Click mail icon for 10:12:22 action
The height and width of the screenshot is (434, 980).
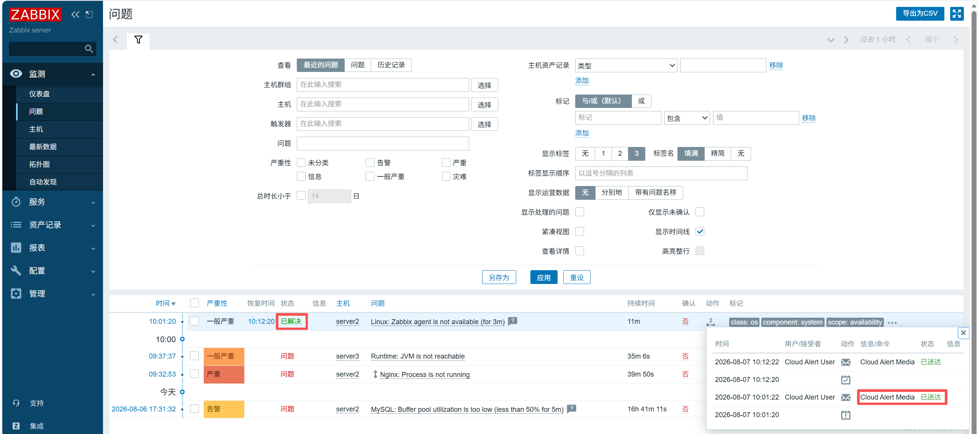click(846, 362)
